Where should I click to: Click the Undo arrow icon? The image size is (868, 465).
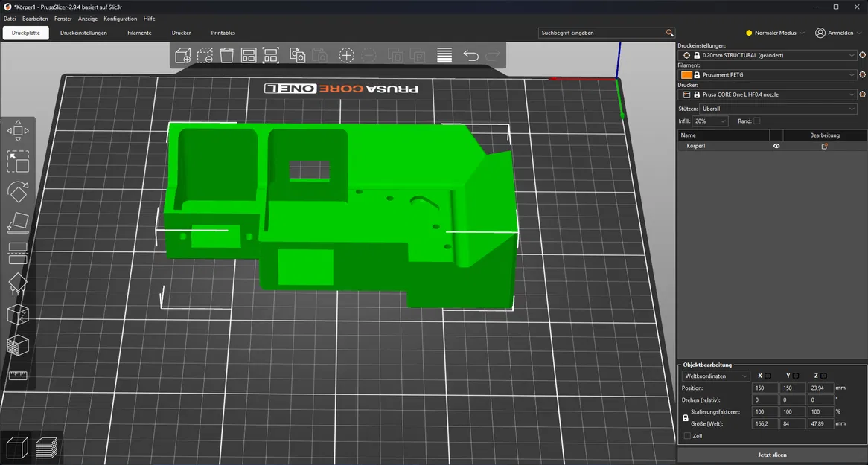point(471,54)
